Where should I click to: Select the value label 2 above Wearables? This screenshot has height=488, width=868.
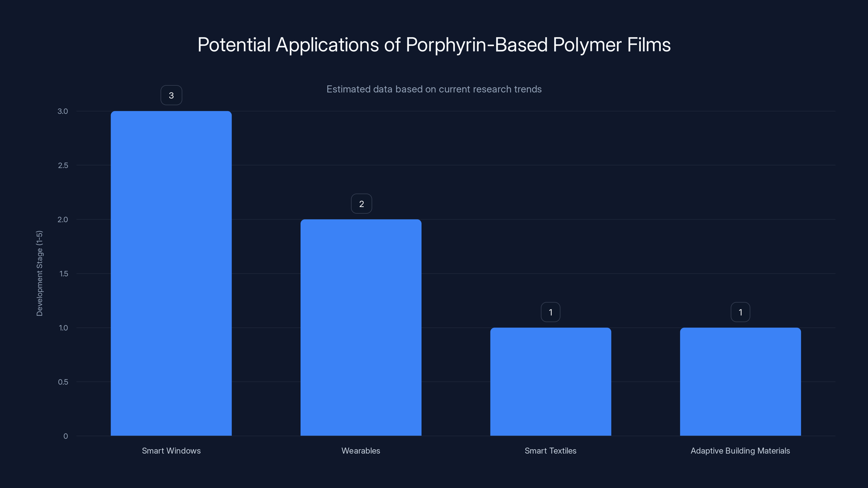tap(361, 204)
